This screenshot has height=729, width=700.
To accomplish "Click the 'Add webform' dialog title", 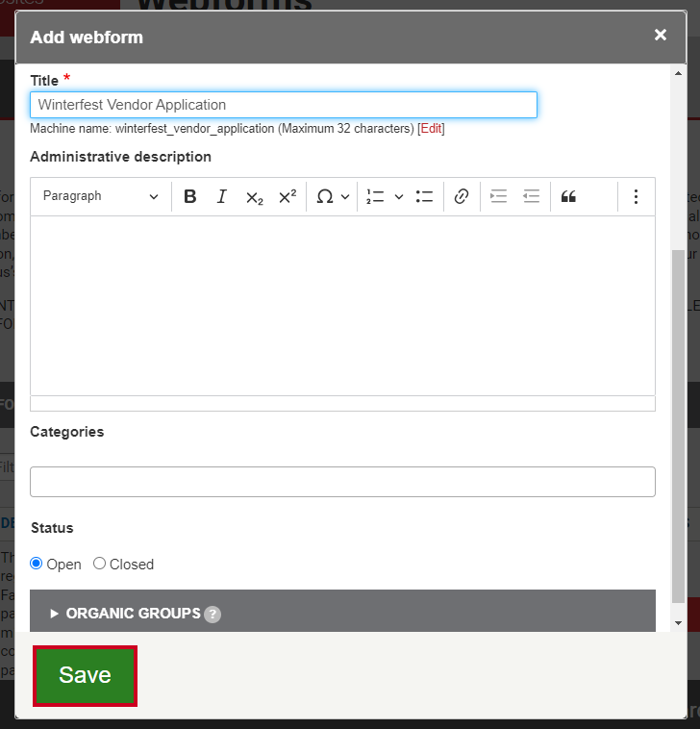I will [x=87, y=38].
